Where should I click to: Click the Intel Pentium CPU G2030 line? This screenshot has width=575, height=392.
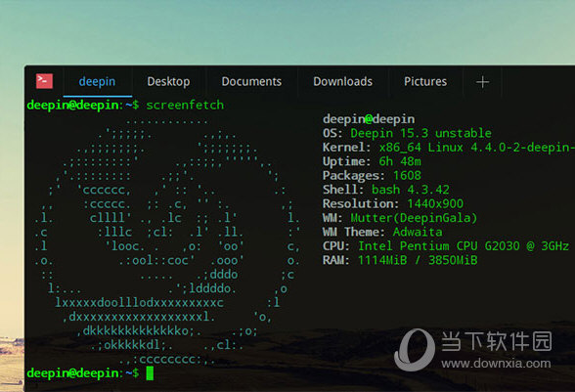[446, 246]
